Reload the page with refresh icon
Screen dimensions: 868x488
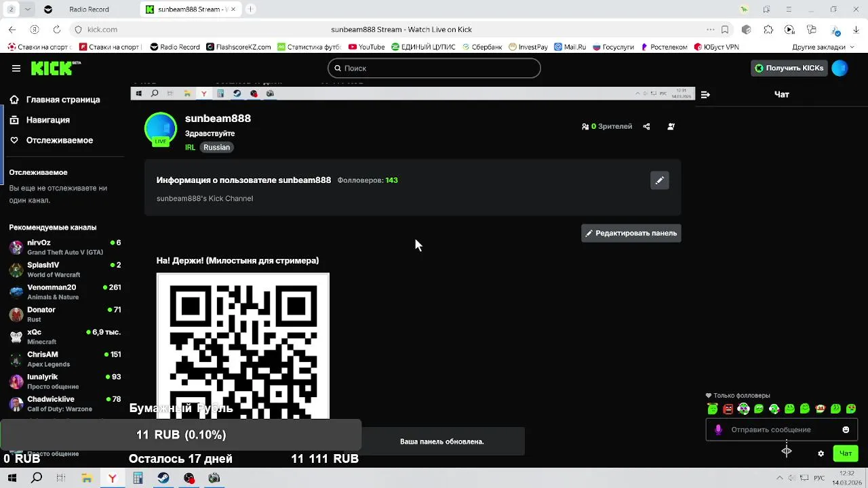click(56, 30)
